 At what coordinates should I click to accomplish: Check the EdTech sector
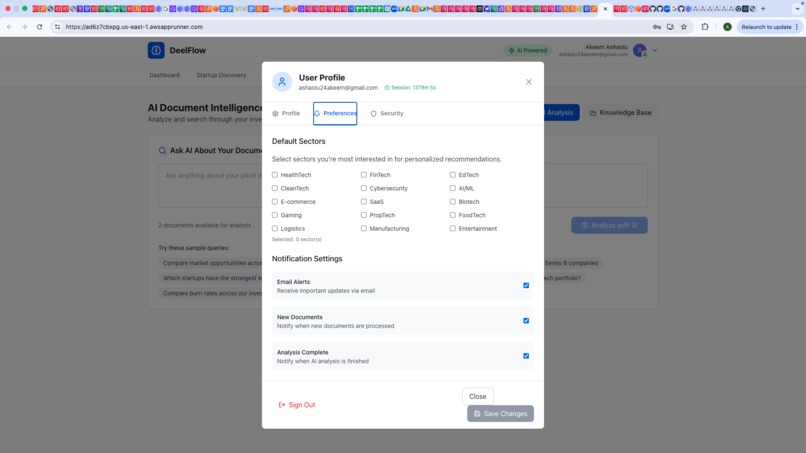(x=452, y=175)
